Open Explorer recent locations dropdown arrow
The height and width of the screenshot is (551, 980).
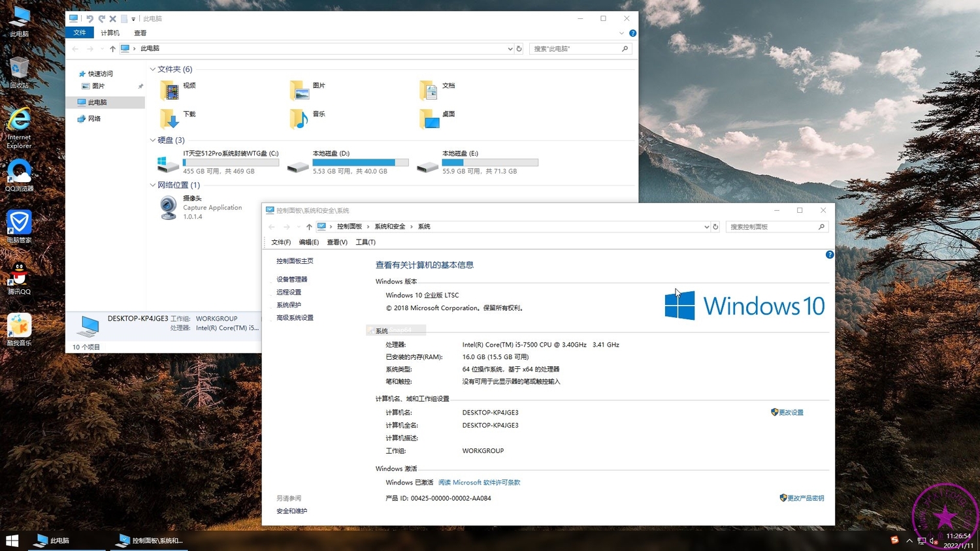(x=102, y=48)
